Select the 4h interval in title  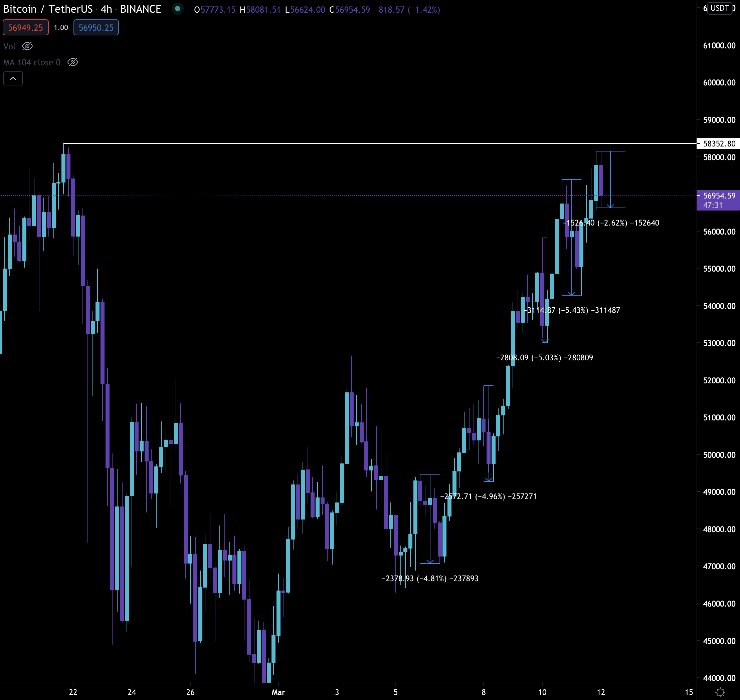tap(107, 9)
